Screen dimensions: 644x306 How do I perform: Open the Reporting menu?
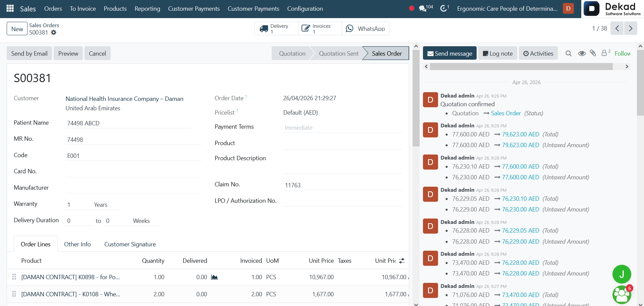(147, 9)
